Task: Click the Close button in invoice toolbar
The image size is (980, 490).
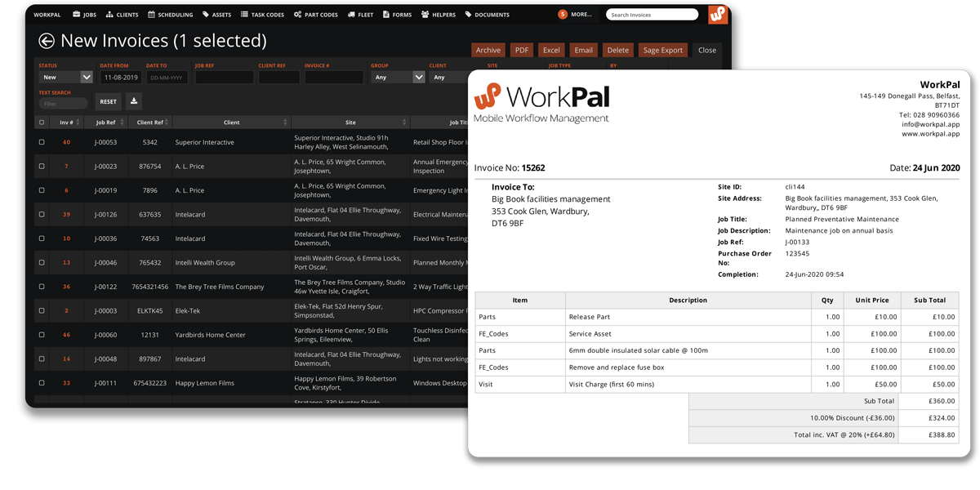Action: (x=707, y=50)
